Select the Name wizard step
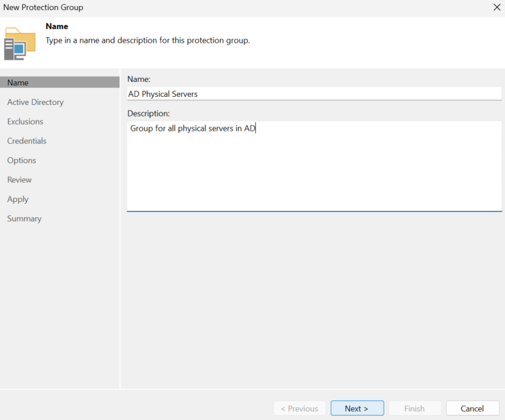Image resolution: width=505 pixels, height=420 pixels. [x=60, y=83]
